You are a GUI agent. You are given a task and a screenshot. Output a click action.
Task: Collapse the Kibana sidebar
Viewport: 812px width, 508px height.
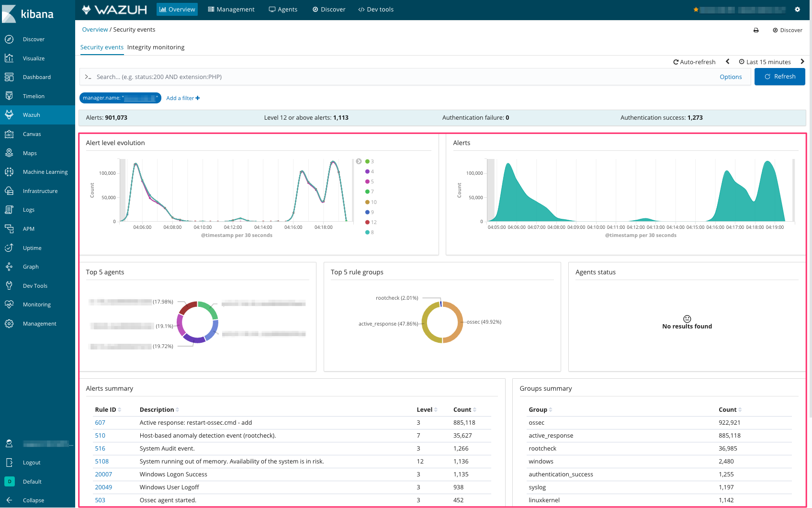tap(29, 500)
